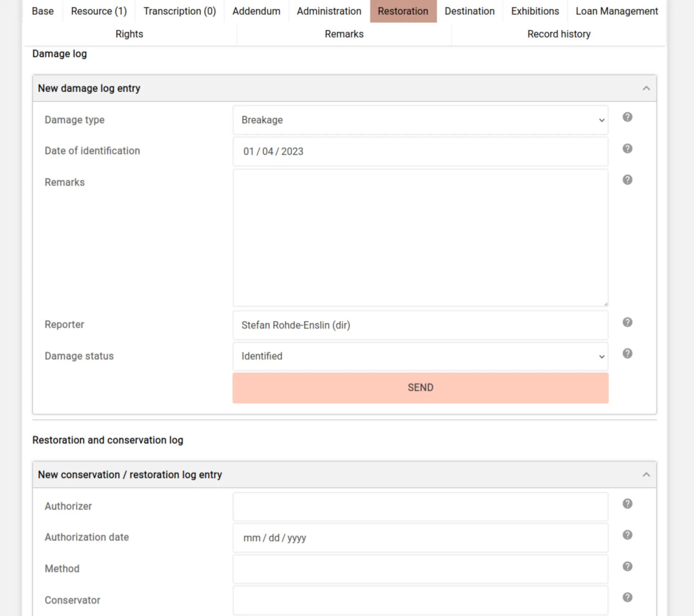The width and height of the screenshot is (694, 616).
Task: Select the Restoration tab
Action: [403, 11]
